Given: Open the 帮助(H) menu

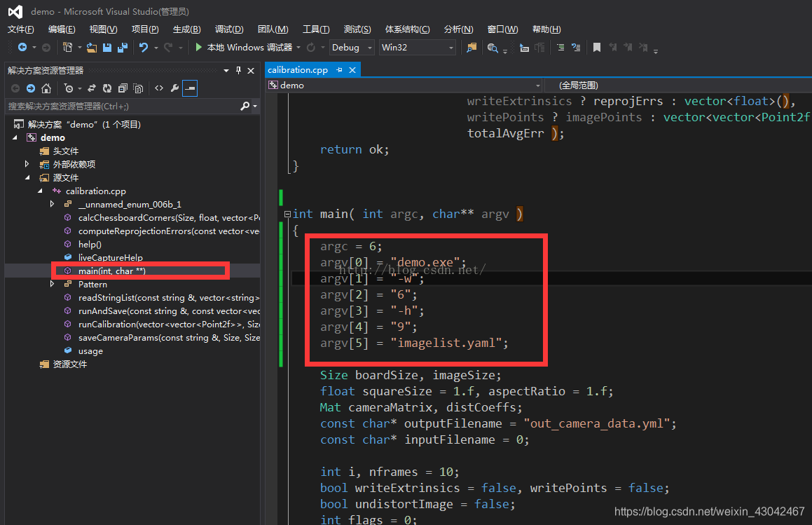Looking at the screenshot, I should click(546, 29).
